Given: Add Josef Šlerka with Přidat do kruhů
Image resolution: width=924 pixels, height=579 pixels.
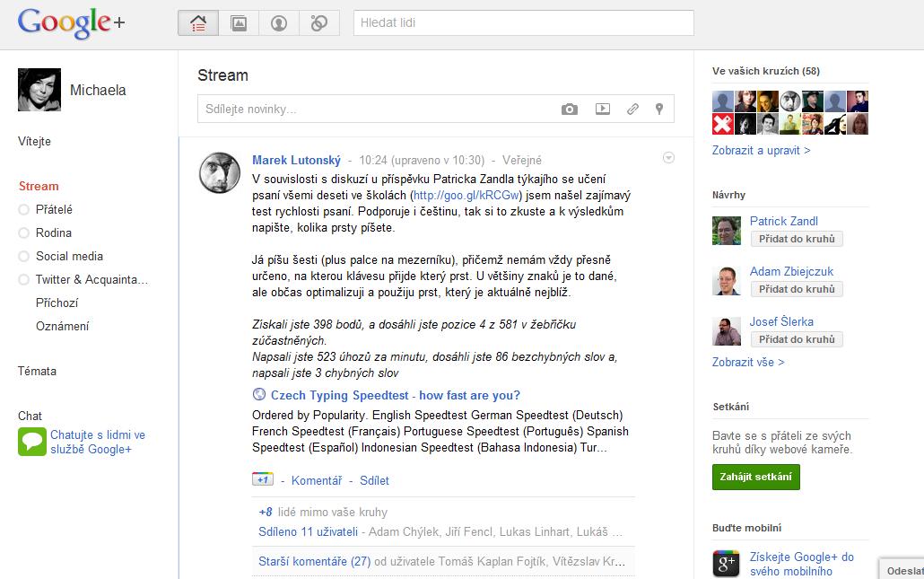Looking at the screenshot, I should (x=797, y=339).
